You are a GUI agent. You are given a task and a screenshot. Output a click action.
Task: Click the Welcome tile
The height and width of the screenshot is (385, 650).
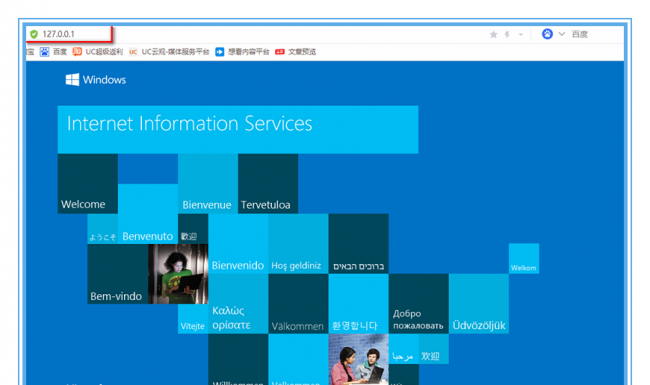[87, 184]
